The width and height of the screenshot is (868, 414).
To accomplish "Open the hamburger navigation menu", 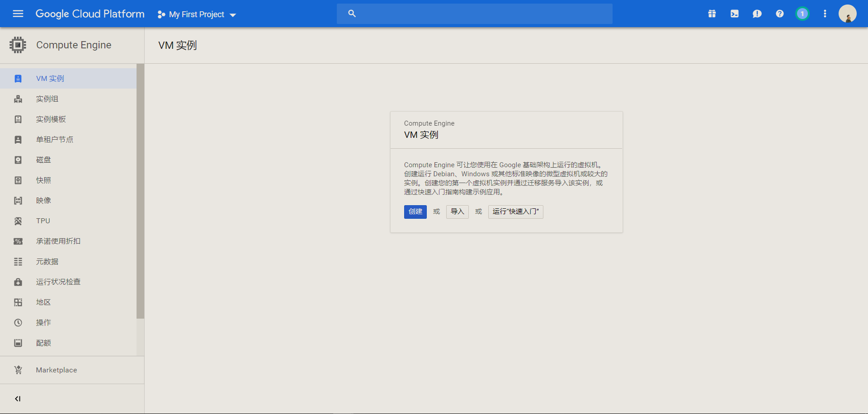I will [18, 14].
